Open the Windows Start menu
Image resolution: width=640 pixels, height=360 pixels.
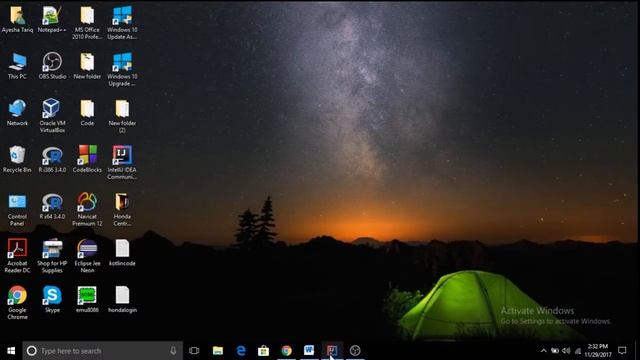coord(11,351)
